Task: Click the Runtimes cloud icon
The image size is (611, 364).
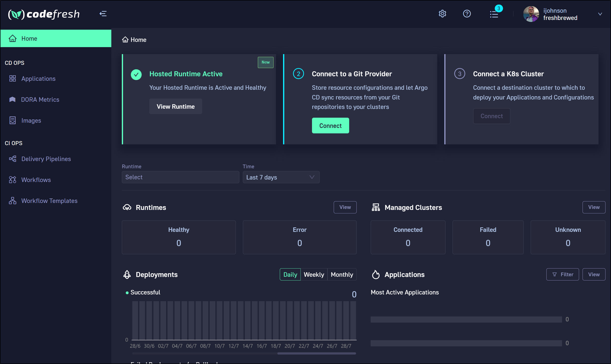Action: pyautogui.click(x=127, y=207)
